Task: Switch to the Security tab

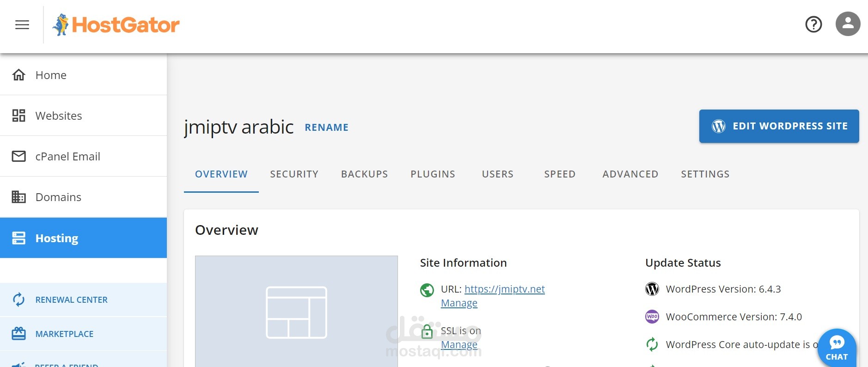Action: pyautogui.click(x=294, y=174)
